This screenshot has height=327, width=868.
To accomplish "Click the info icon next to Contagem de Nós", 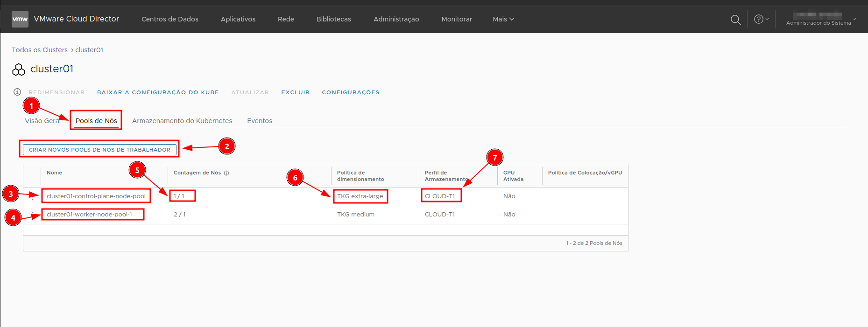I will click(x=226, y=173).
